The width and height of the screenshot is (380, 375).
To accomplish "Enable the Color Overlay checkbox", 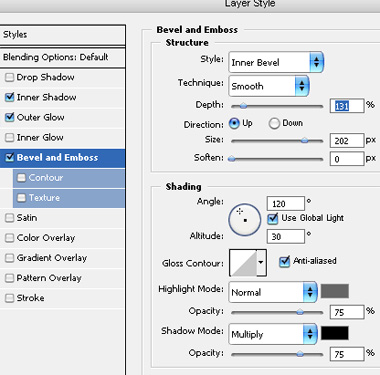I will 10,238.
